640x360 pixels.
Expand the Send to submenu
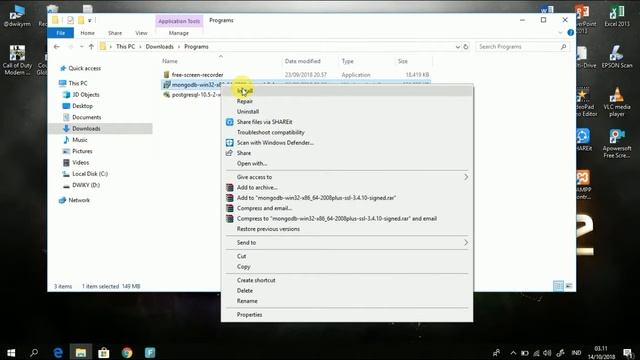[347, 242]
